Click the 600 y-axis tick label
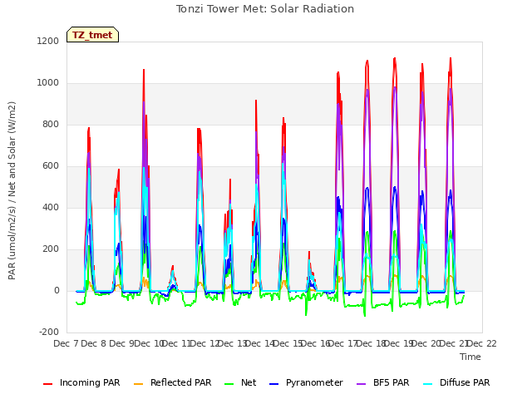 coord(51,166)
